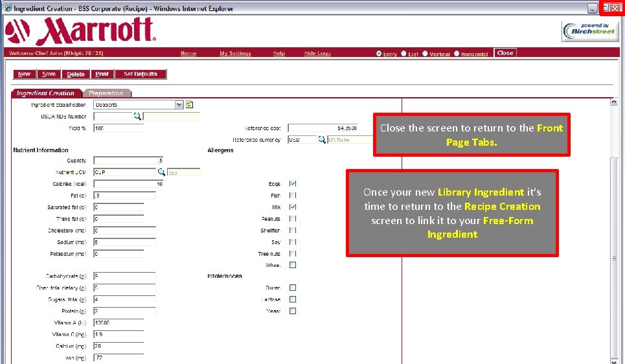Minimize the Internet Explorer window

[x=593, y=8]
